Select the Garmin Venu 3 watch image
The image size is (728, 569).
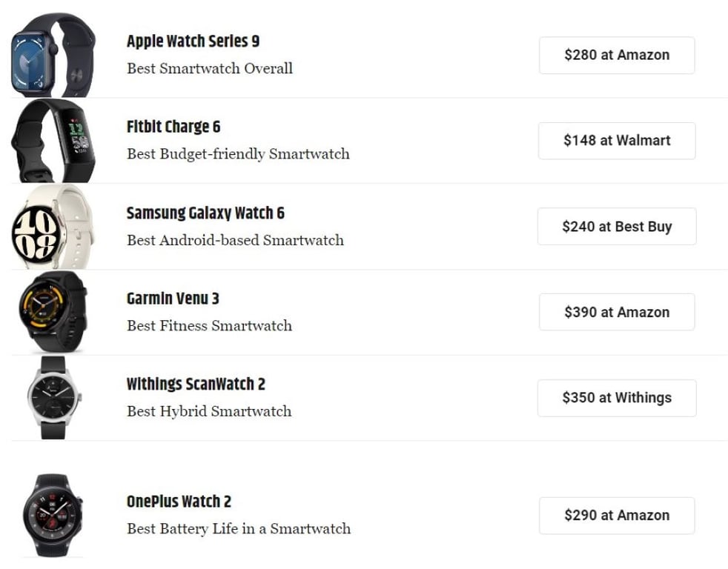(x=53, y=312)
